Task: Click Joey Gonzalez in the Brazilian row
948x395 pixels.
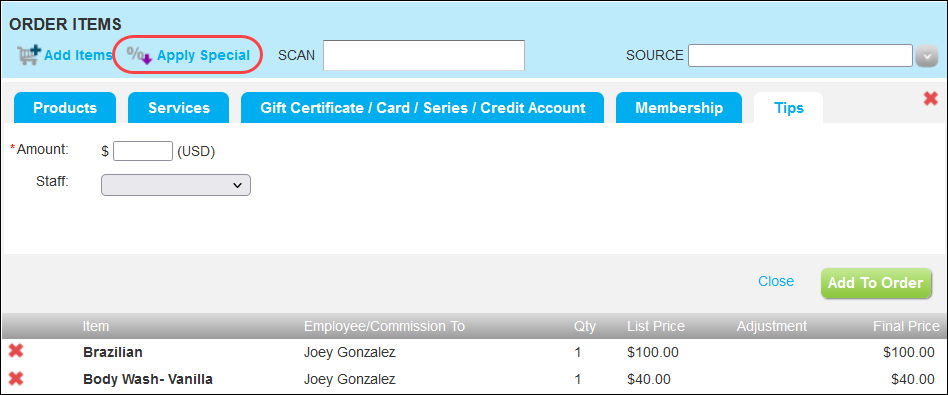Action: [x=349, y=352]
